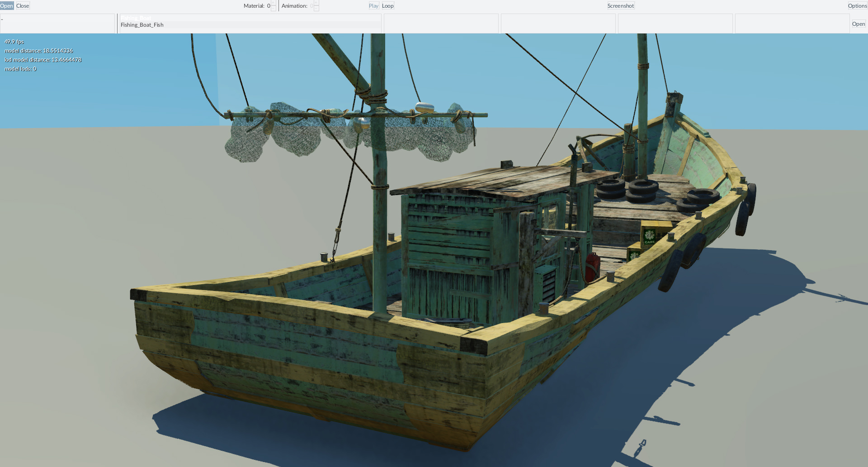Image resolution: width=868 pixels, height=467 pixels.
Task: Click the fps counter text
Action: [14, 42]
